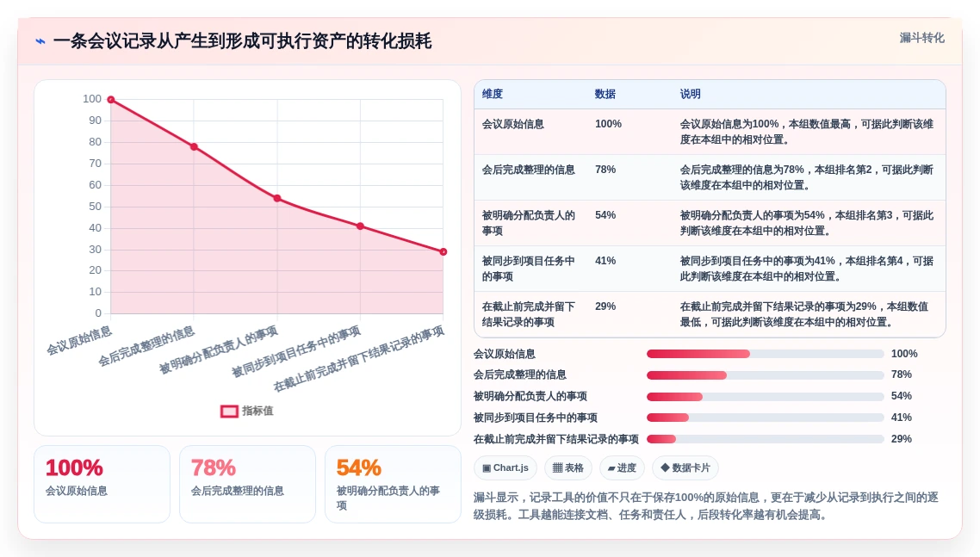Click the chart data point at 78
This screenshot has width=980, height=557.
point(194,147)
